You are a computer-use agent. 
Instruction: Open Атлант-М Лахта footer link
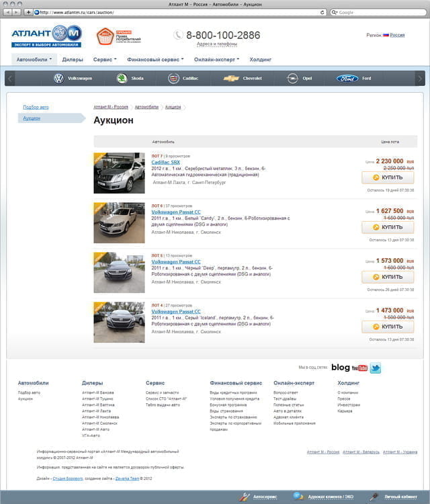(96, 411)
